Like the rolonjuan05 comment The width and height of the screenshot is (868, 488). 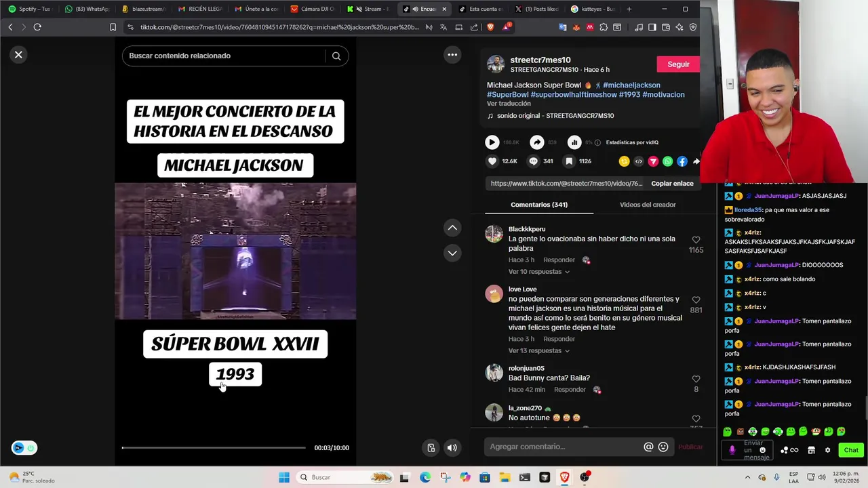(x=696, y=380)
